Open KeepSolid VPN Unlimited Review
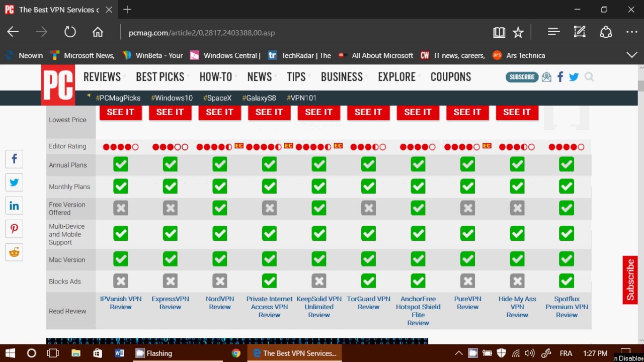The width and height of the screenshot is (644, 362). point(319,307)
